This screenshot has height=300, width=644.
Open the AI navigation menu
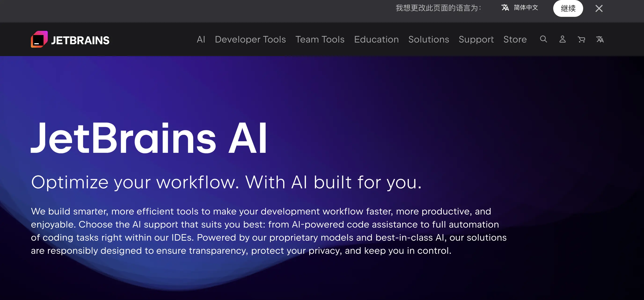(201, 39)
